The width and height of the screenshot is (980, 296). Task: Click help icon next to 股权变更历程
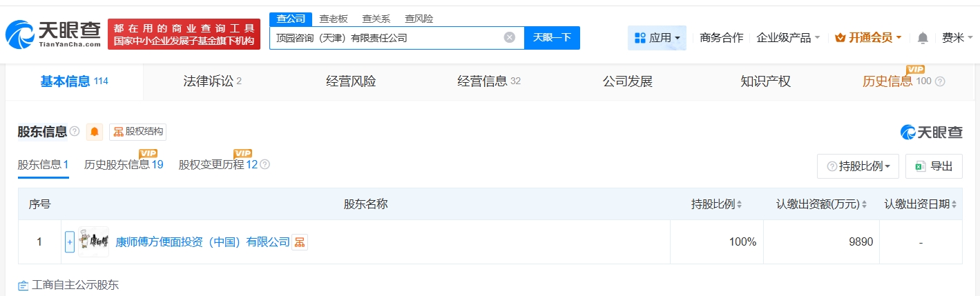[x=265, y=165]
